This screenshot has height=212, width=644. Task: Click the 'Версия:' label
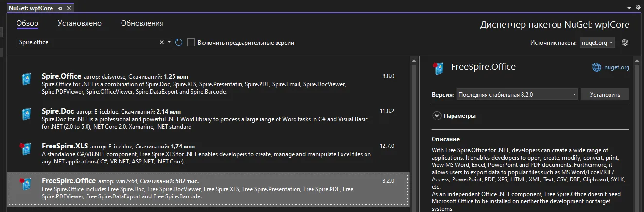tap(443, 95)
